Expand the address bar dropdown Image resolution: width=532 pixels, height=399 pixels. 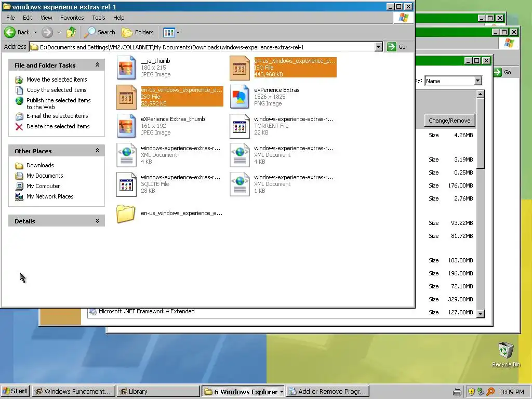pos(379,47)
